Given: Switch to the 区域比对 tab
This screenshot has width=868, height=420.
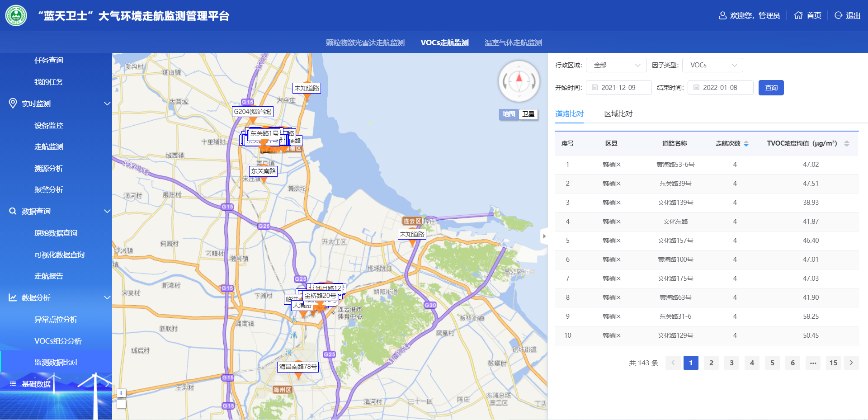Looking at the screenshot, I should point(618,114).
